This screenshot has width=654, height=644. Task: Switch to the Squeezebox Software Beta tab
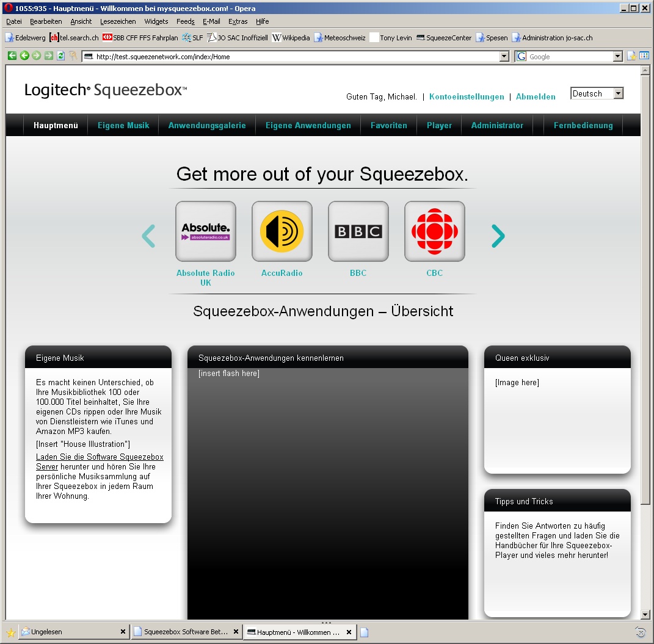[186, 632]
